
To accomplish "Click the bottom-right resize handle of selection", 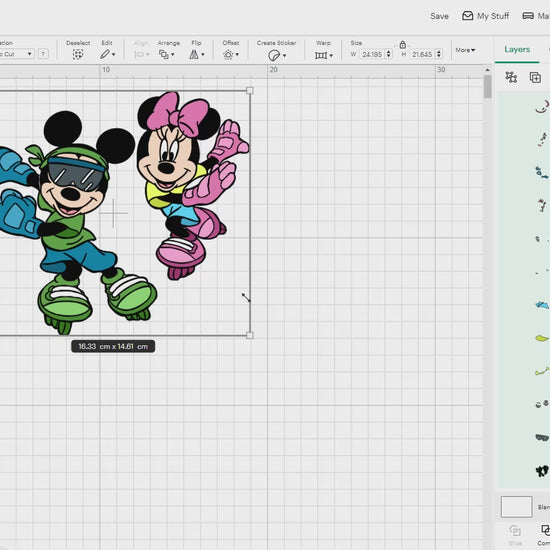I will click(x=250, y=335).
